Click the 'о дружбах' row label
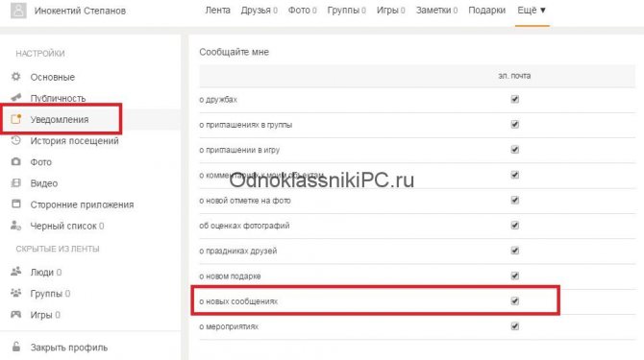The height and width of the screenshot is (360, 644). pyautogui.click(x=218, y=100)
